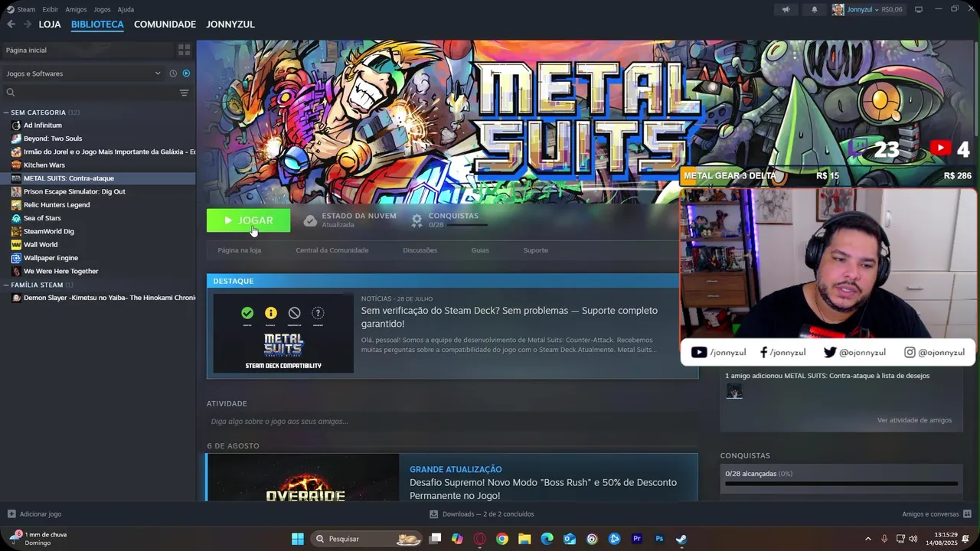
Task: Open Google Chrome from the taskbar
Action: click(x=502, y=539)
